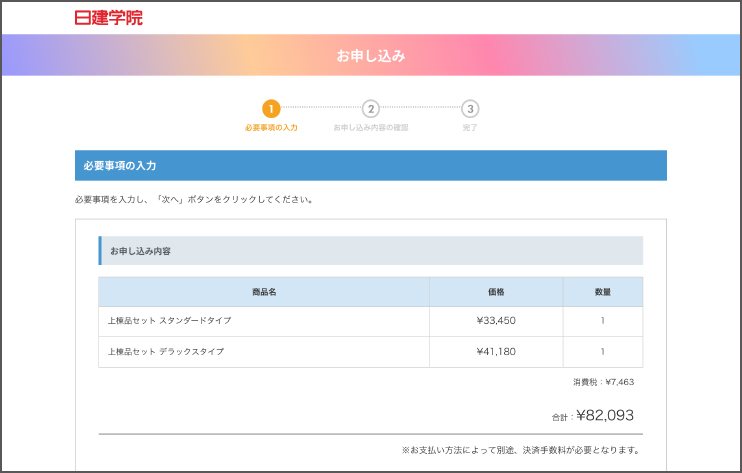Click the 数量 column header

(602, 292)
